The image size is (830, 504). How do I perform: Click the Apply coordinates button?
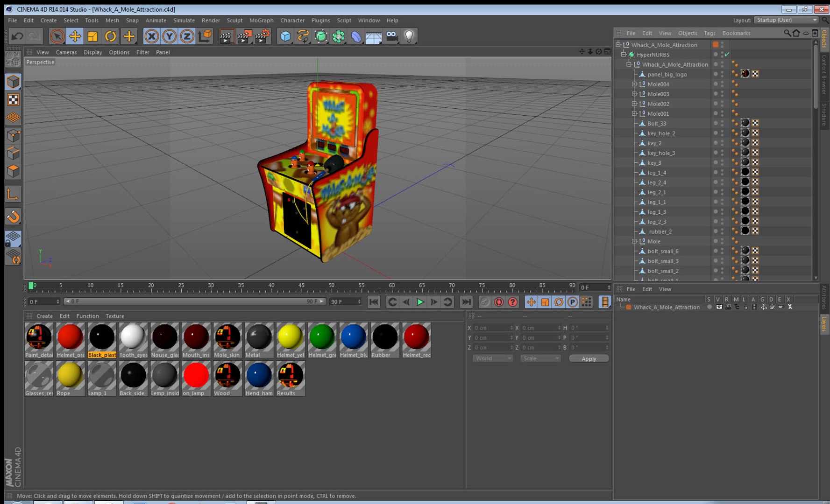pyautogui.click(x=589, y=358)
